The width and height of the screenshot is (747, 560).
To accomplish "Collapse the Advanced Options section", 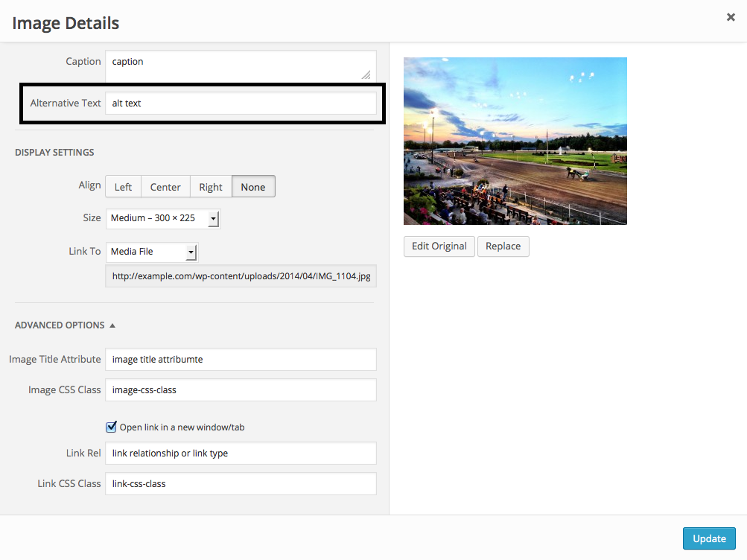I will coord(65,325).
